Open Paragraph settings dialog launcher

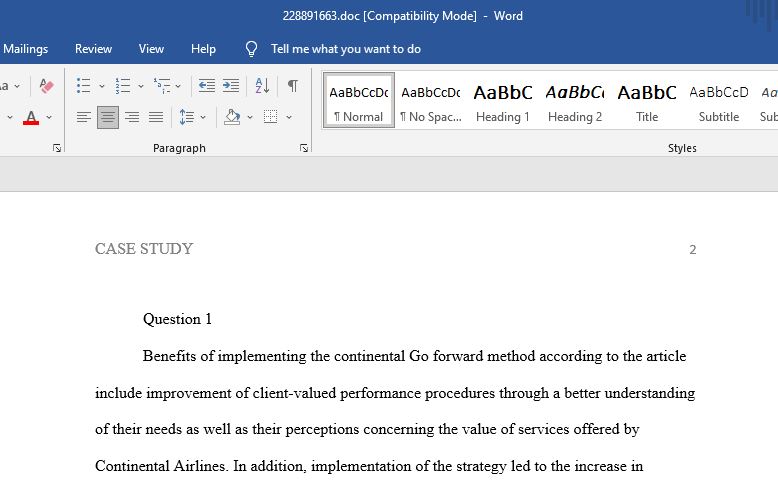pyautogui.click(x=304, y=148)
